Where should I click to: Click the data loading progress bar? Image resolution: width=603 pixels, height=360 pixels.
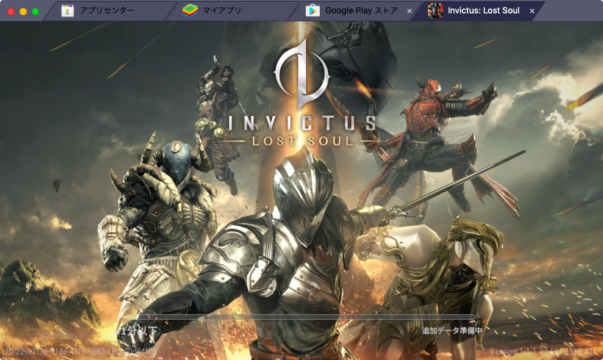click(x=308, y=317)
